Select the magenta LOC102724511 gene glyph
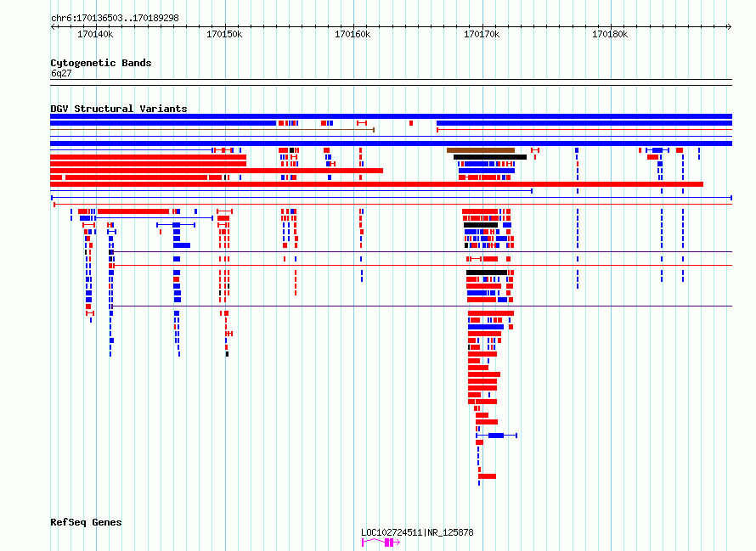The width and height of the screenshot is (756, 551). coord(381,543)
